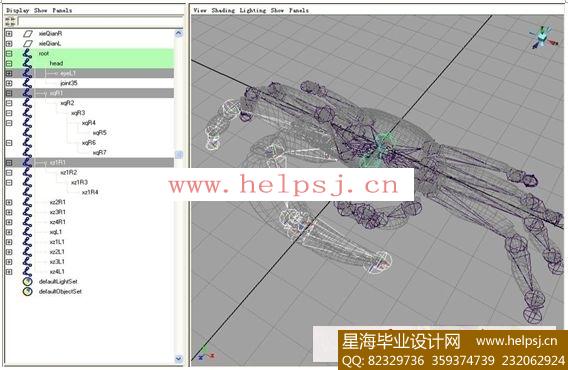Collapse the head joint node
Viewport: 568px width, 370px height.
click(x=9, y=63)
